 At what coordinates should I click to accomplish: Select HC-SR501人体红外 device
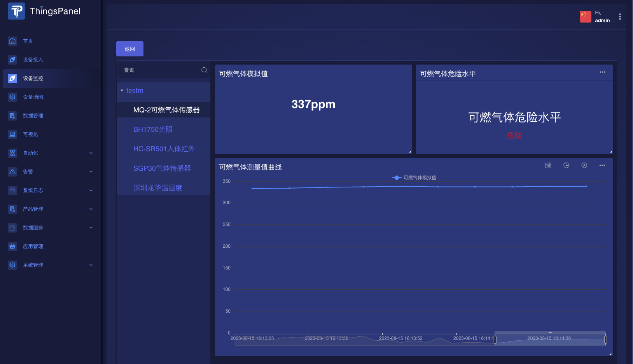tap(164, 149)
